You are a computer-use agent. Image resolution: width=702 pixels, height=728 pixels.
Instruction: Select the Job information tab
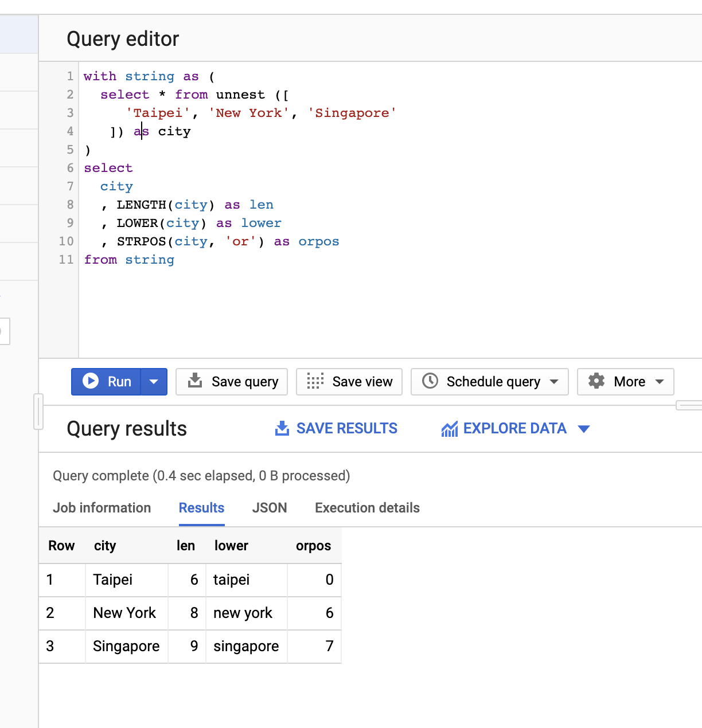[102, 508]
